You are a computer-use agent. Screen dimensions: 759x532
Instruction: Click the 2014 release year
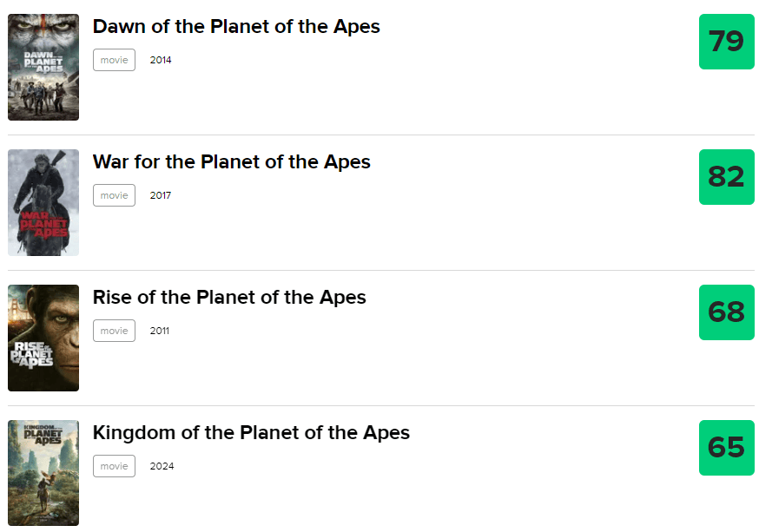pos(161,60)
